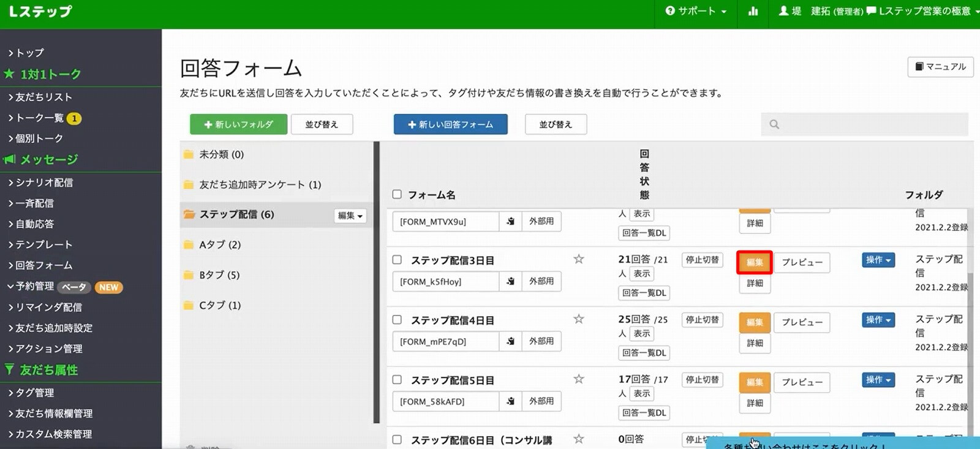Open 個別トーク in sidebar

click(x=35, y=138)
